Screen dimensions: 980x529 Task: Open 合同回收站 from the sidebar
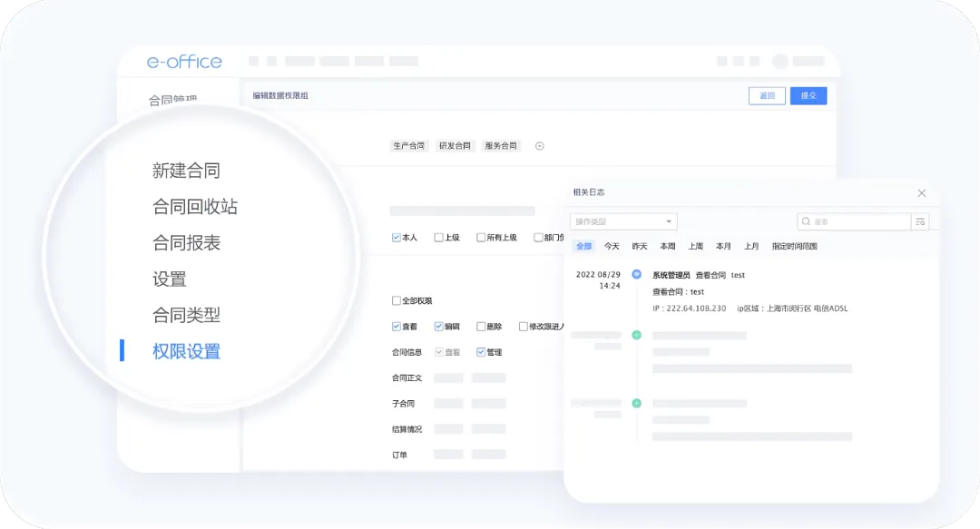[195, 207]
